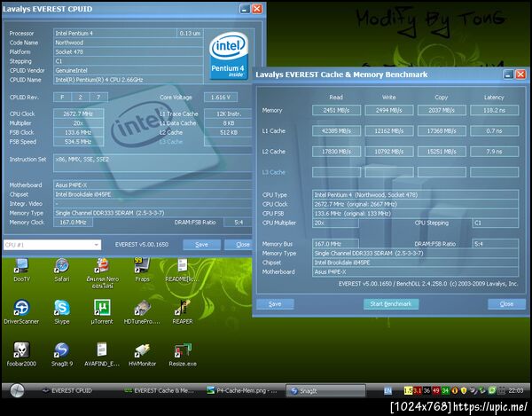
Task: Click the Core Voltage value 1.616 V
Action: (x=221, y=98)
